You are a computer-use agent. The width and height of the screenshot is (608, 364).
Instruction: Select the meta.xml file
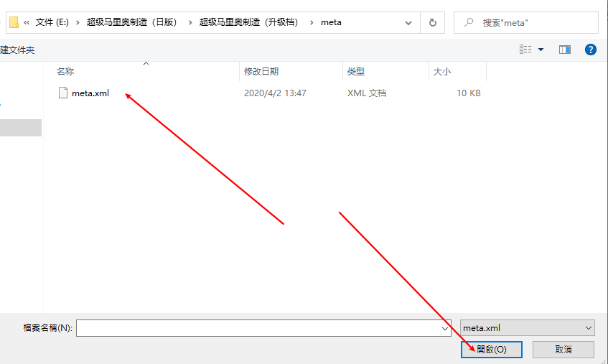pyautogui.click(x=90, y=93)
